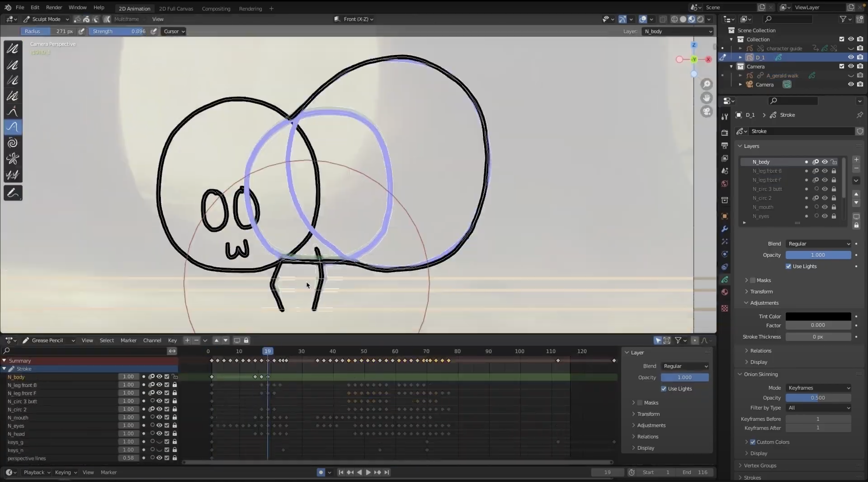Open the Render menu
Screen dimensions: 868x482
[54, 7]
